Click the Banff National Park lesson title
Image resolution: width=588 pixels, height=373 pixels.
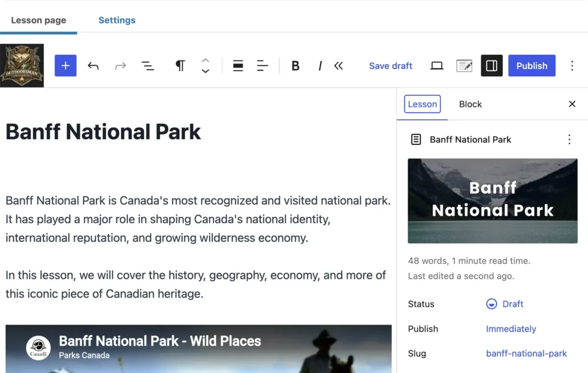click(103, 132)
